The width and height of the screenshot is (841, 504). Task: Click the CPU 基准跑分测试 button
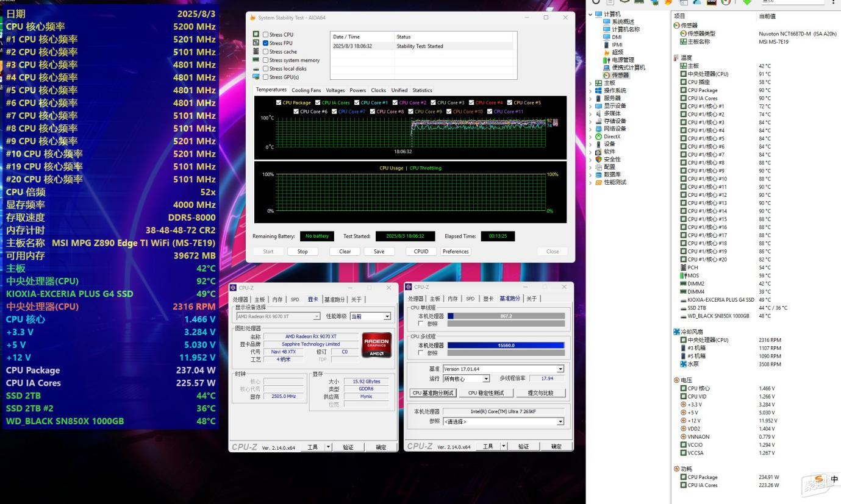(x=433, y=393)
